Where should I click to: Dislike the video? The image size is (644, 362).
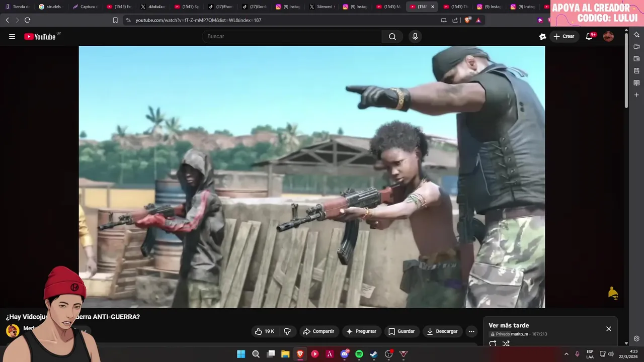[x=287, y=331]
